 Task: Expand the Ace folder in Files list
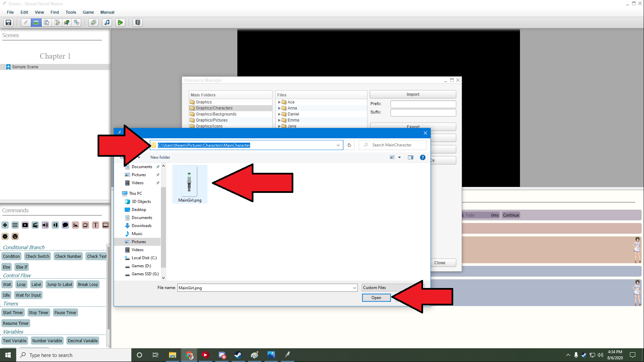click(279, 102)
